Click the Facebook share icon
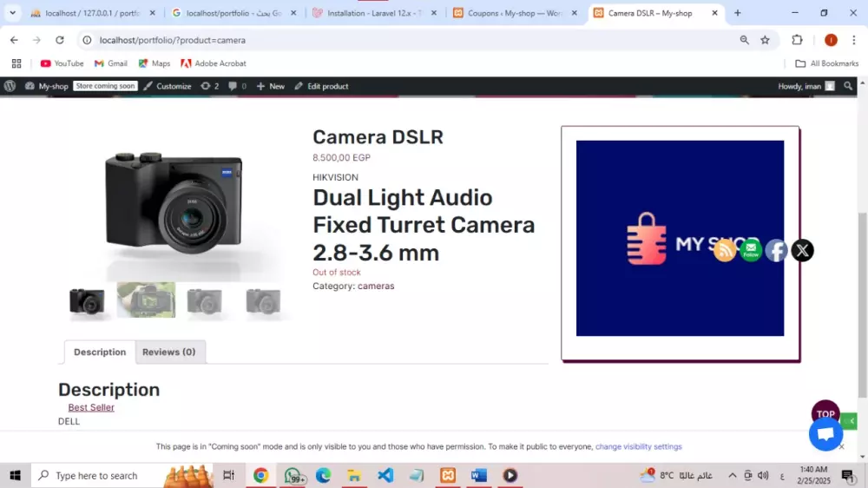868x488 pixels. pos(776,250)
